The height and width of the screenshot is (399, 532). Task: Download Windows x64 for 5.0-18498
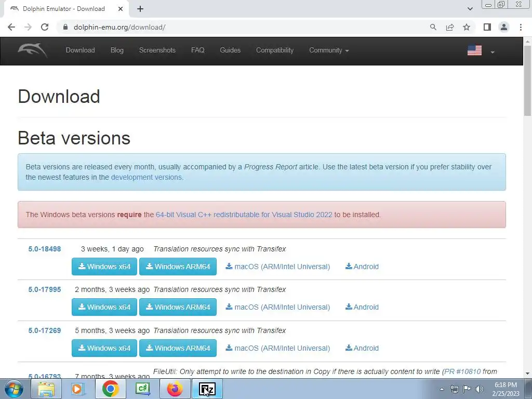[104, 267]
